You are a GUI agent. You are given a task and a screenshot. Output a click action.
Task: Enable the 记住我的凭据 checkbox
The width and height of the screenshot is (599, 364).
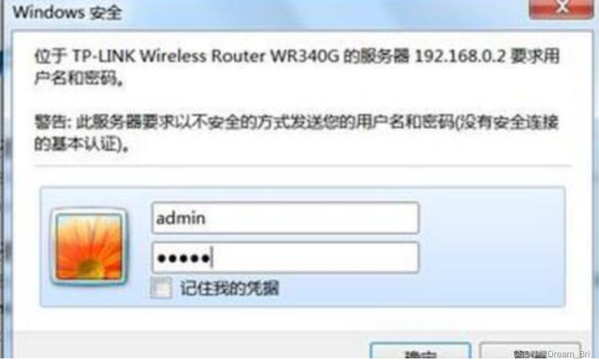point(161,288)
